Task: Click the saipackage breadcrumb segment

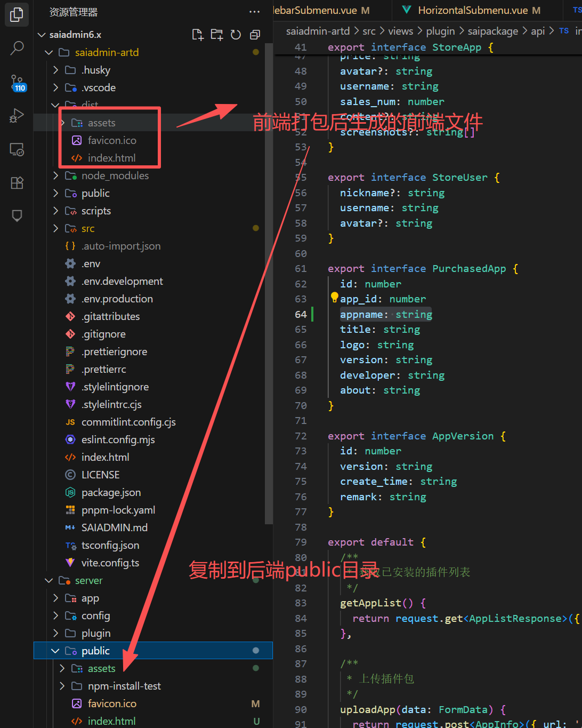Action: point(492,31)
